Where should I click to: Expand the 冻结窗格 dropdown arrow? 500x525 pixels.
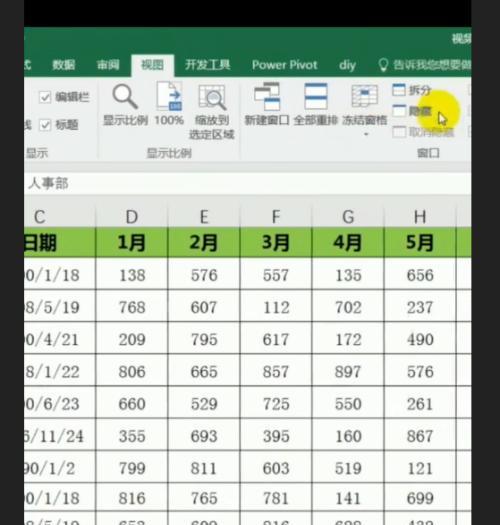pyautogui.click(x=366, y=134)
